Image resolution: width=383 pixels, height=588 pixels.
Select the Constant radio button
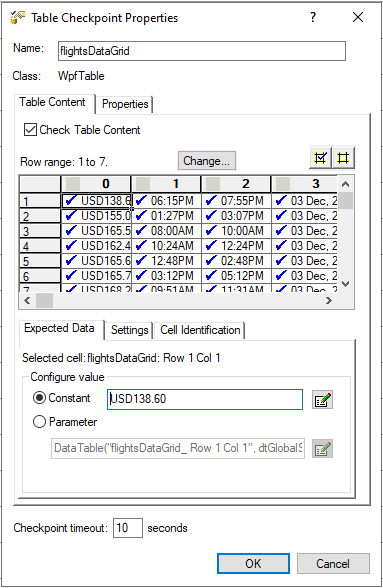click(39, 398)
